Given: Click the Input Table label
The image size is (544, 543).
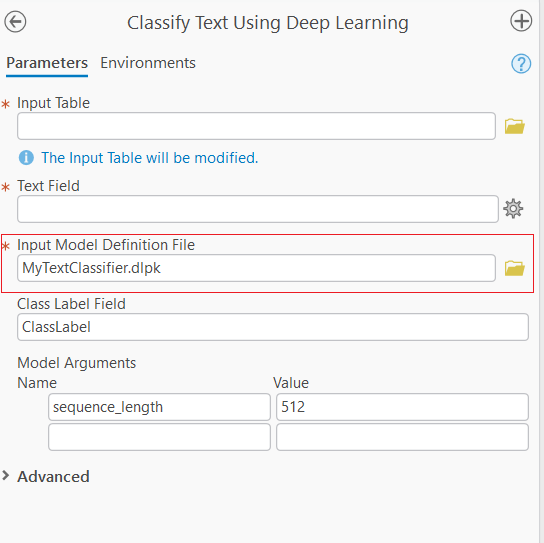Looking at the screenshot, I should tap(53, 103).
